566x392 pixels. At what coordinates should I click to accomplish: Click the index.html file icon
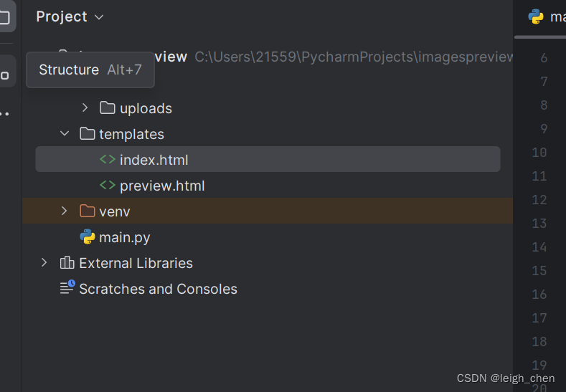tap(108, 159)
